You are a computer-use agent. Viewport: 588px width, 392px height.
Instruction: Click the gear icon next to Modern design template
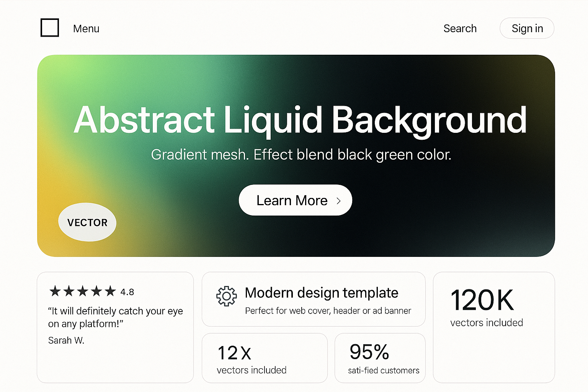(x=226, y=296)
